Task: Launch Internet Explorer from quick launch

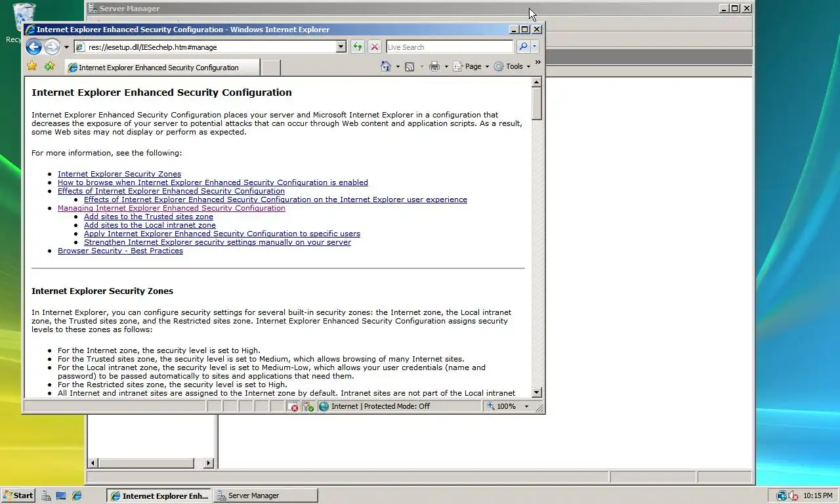Action: tap(77, 495)
